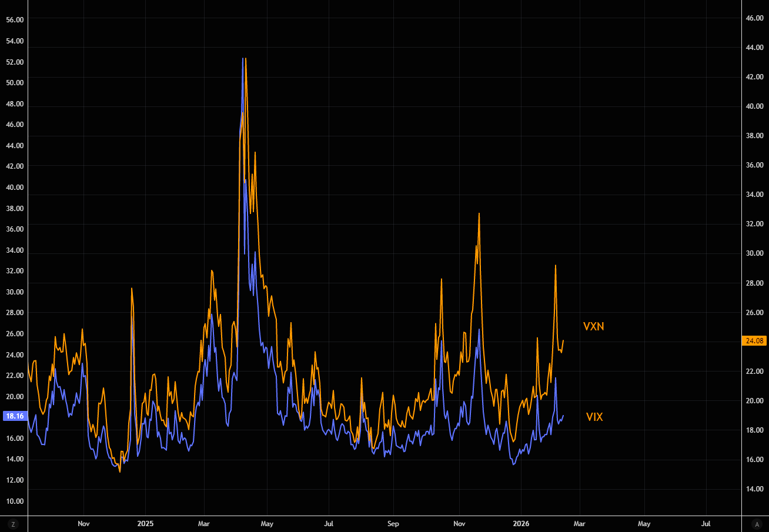Toggle the "Z" scale button on left axis

13,524
